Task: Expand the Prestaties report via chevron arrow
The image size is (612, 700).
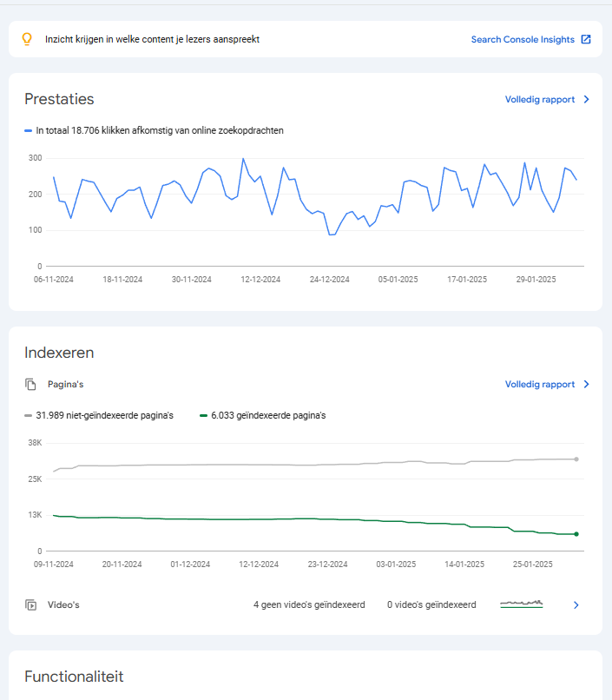Action: (x=586, y=100)
